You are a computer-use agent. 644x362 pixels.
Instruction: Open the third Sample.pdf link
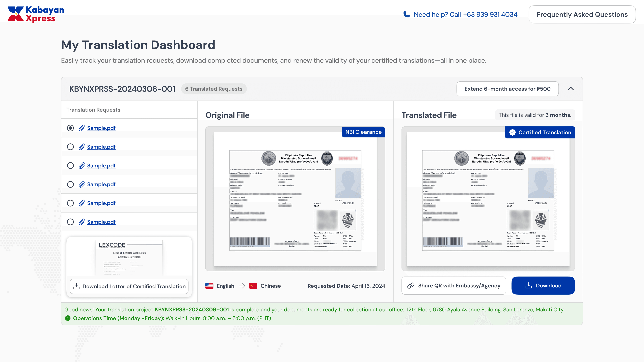(101, 166)
